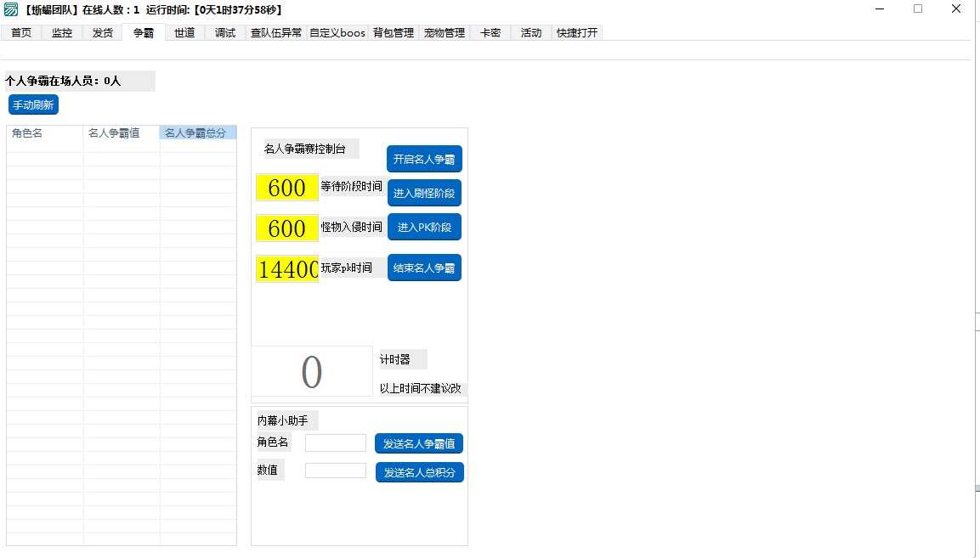The width and height of the screenshot is (980, 558).
Task: Go to the 背包管理 tab
Action: click(394, 33)
